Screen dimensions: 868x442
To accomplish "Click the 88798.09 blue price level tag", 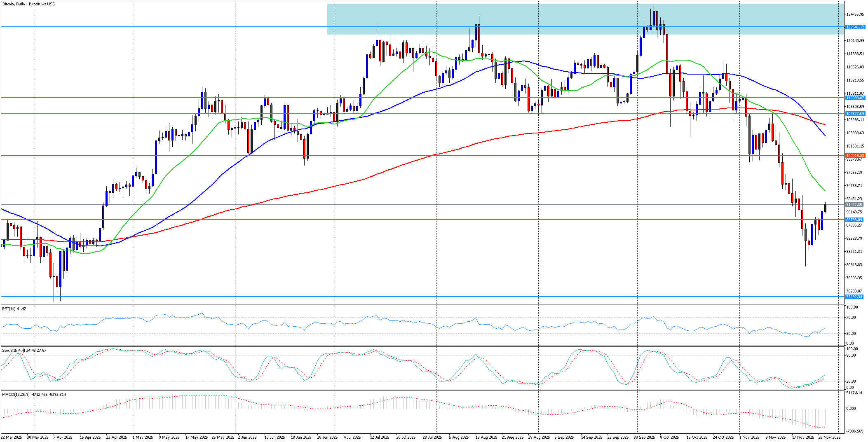I will pyautogui.click(x=855, y=220).
